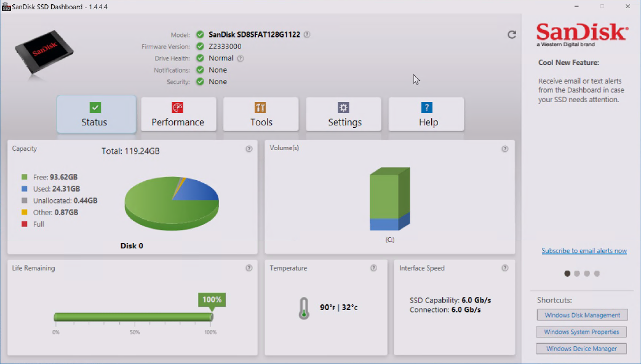Click the thermometer icon in Temperature panel
Image resolution: width=641 pixels, height=364 pixels.
click(x=304, y=308)
